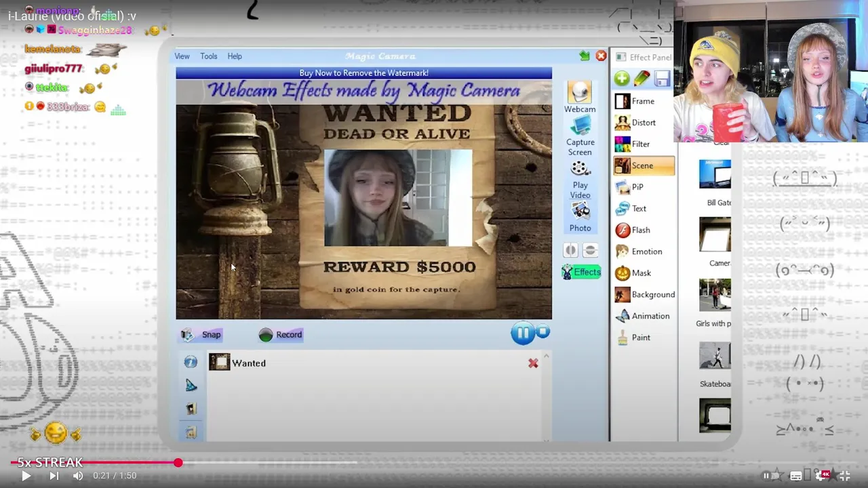Open the Background effect category
Viewport: 868px width, 488px height.
click(644, 294)
